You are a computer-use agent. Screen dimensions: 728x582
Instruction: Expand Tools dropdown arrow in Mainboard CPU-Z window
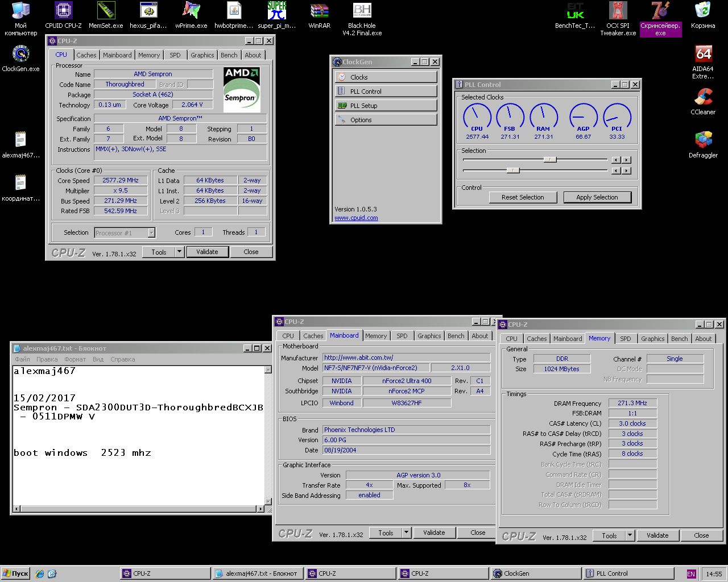tap(406, 533)
